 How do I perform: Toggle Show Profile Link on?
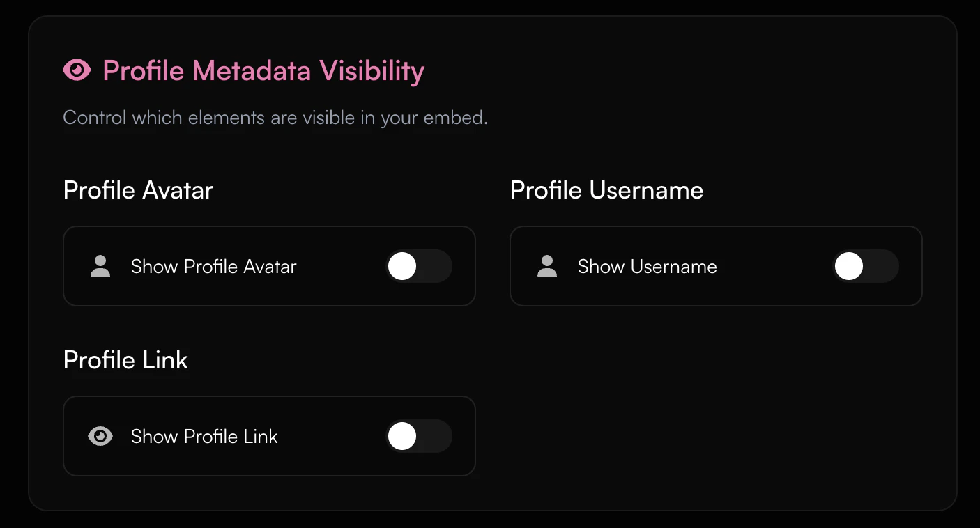[x=419, y=436]
